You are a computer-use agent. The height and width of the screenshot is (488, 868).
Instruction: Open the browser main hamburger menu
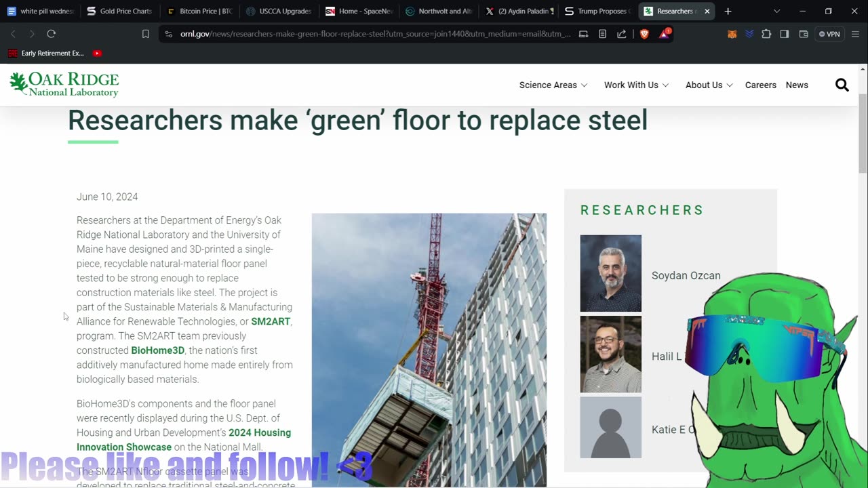pos(855,34)
